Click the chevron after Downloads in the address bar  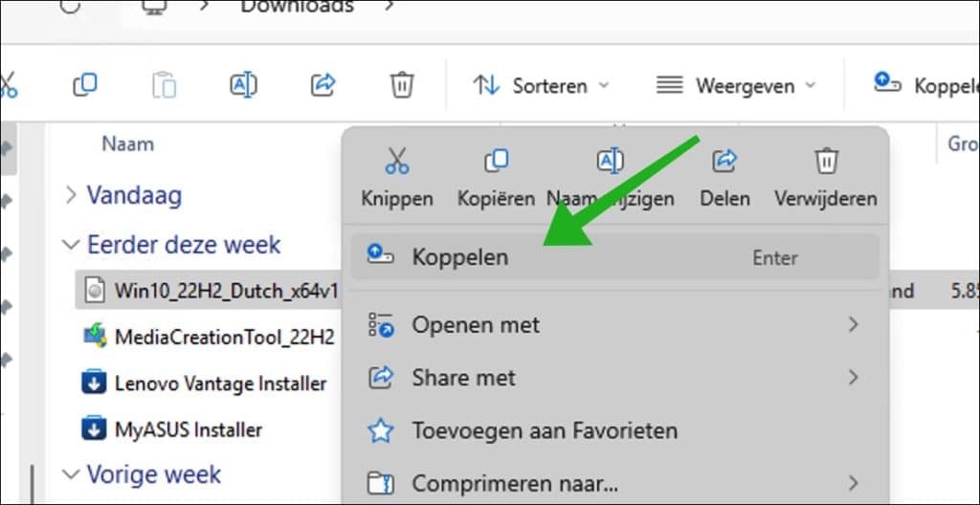coord(390,6)
